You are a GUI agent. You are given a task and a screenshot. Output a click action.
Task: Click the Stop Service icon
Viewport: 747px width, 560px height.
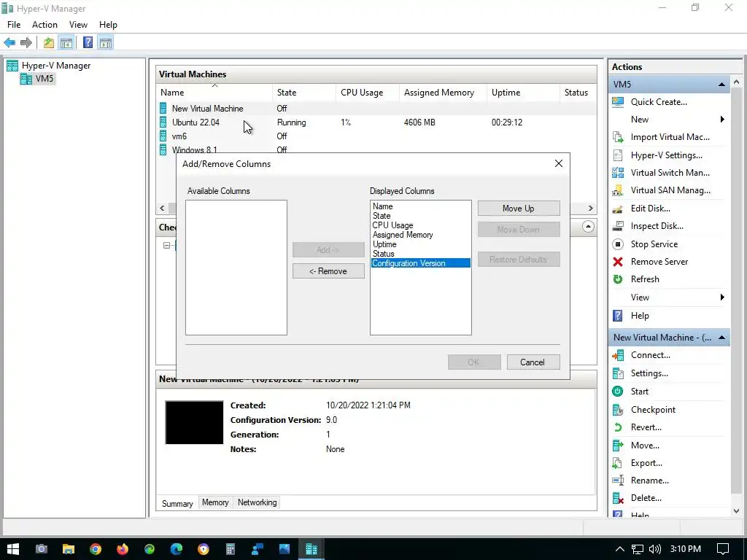618,244
